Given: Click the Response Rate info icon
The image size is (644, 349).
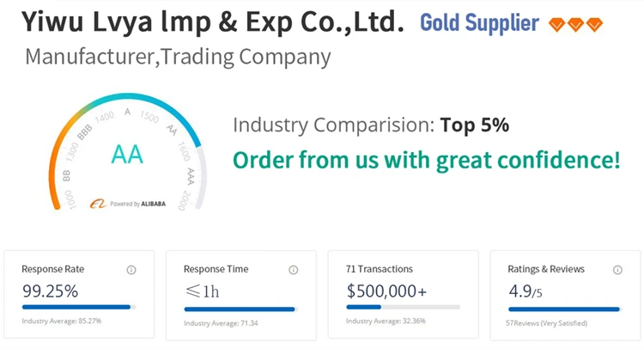Looking at the screenshot, I should (x=131, y=270).
